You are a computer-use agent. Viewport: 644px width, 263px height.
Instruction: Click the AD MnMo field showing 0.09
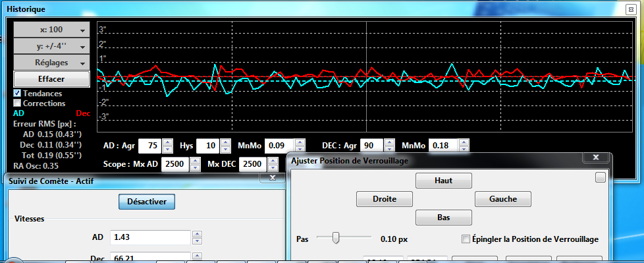279,146
